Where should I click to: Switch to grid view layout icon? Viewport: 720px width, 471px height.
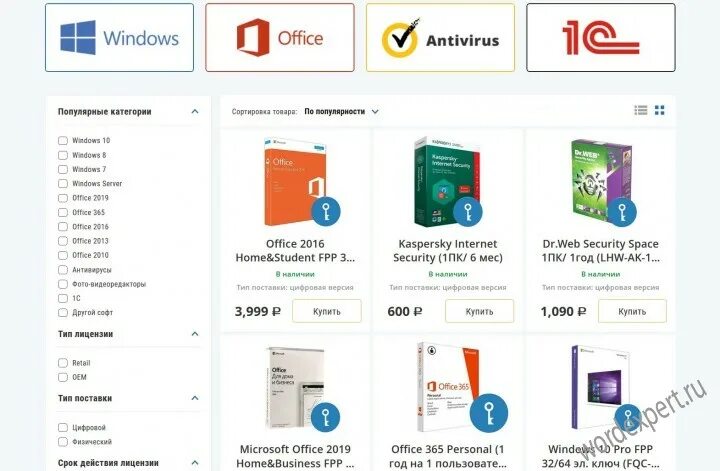660,110
